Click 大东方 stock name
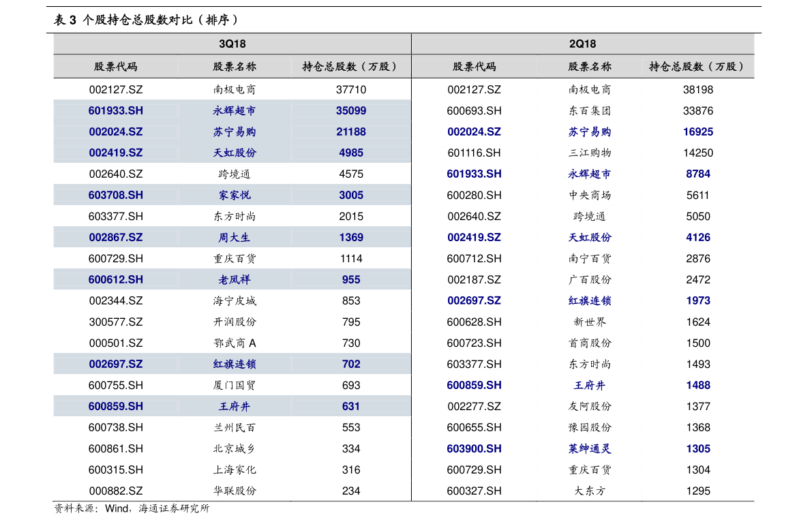 pos(589,491)
